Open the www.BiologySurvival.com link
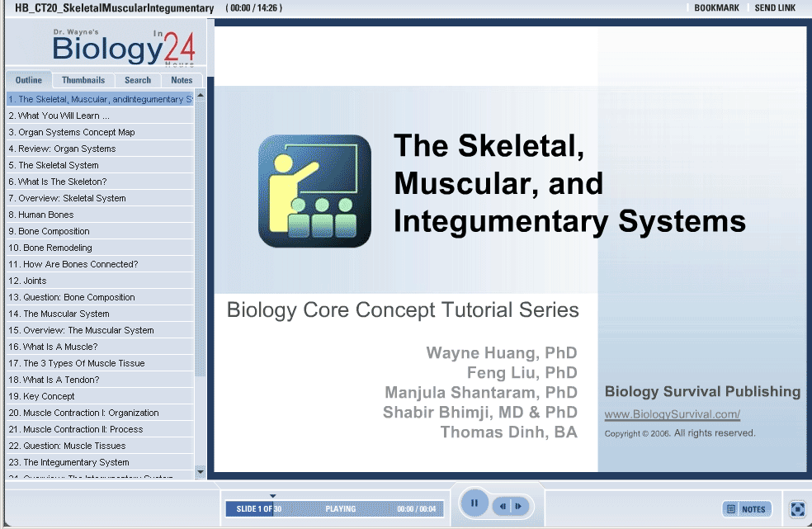Screen dimensions: 812x529 click(672, 415)
